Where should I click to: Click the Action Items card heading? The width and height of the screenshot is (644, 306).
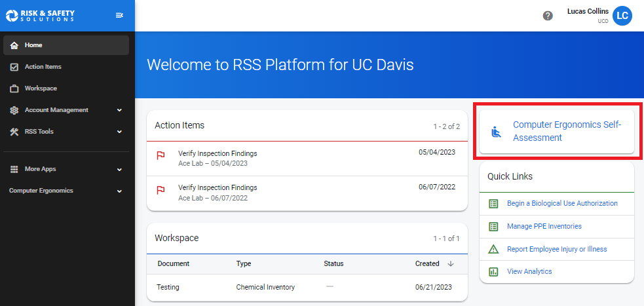[180, 126]
